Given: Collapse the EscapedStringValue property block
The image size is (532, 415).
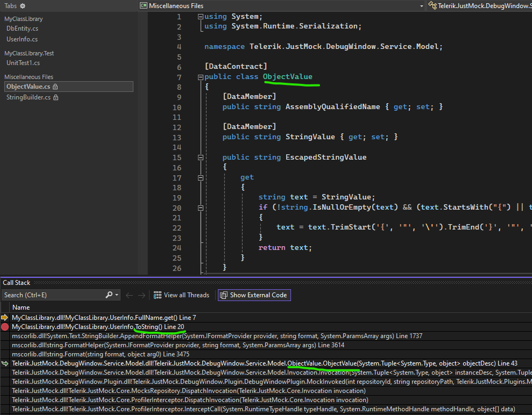Looking at the screenshot, I should (x=201, y=158).
